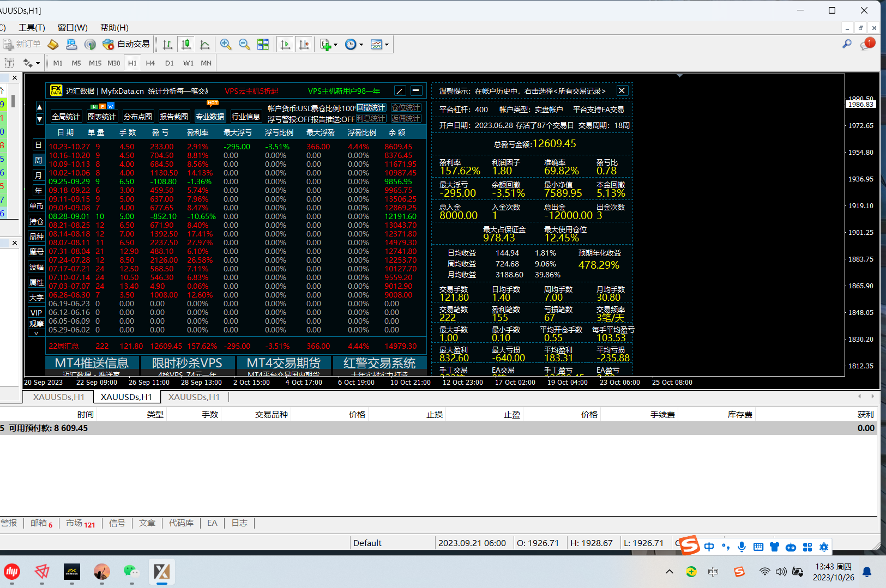Image resolution: width=886 pixels, height=588 pixels.
Task: Switch statistics to yearly with 年 button
Action: point(38,191)
